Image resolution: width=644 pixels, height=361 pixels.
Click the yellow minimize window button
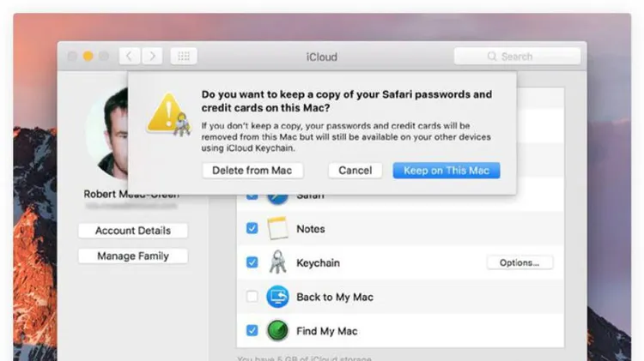pyautogui.click(x=88, y=57)
